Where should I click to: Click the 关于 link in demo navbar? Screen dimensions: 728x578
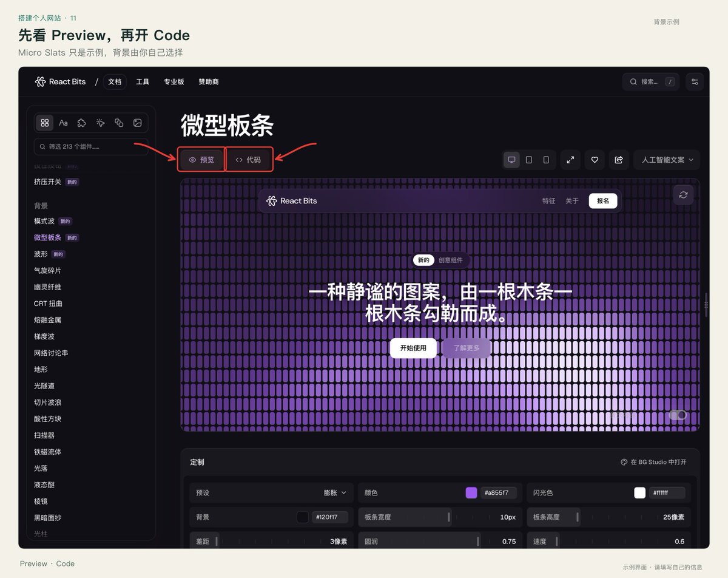(572, 200)
